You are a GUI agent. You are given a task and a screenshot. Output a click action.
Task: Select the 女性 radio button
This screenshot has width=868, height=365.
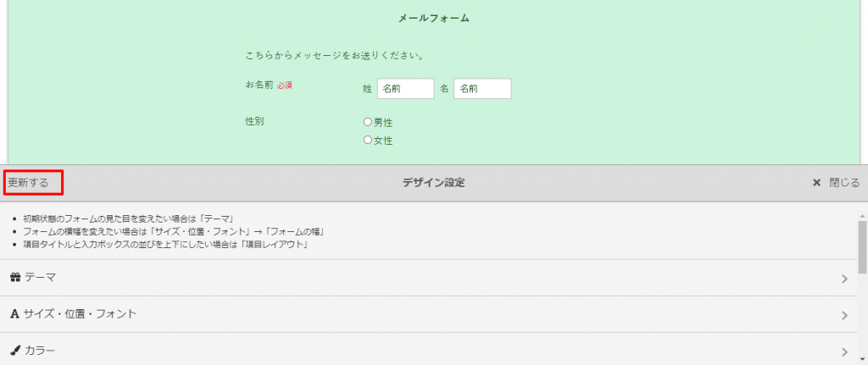[368, 141]
